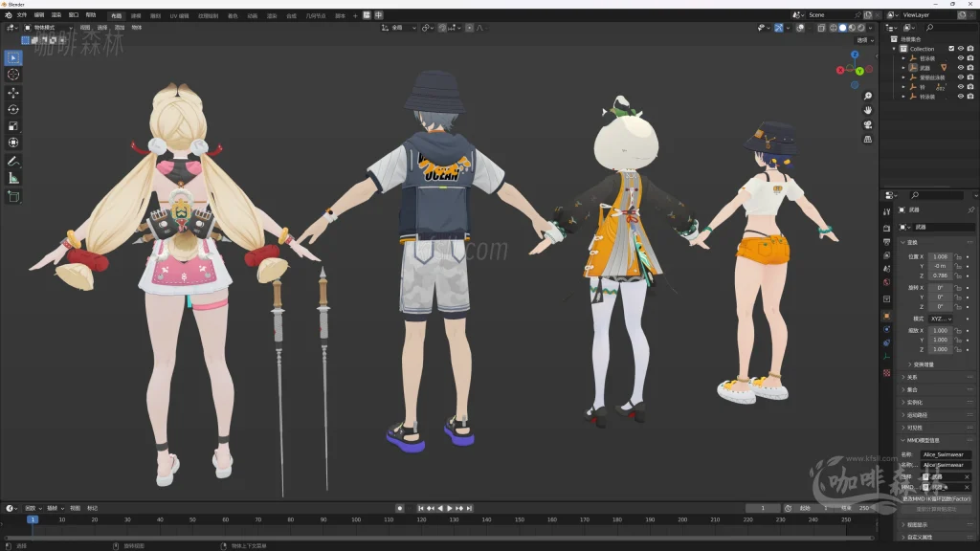Uncheck the Collection exclude checkbox
The width and height of the screenshot is (980, 551).
(x=951, y=49)
